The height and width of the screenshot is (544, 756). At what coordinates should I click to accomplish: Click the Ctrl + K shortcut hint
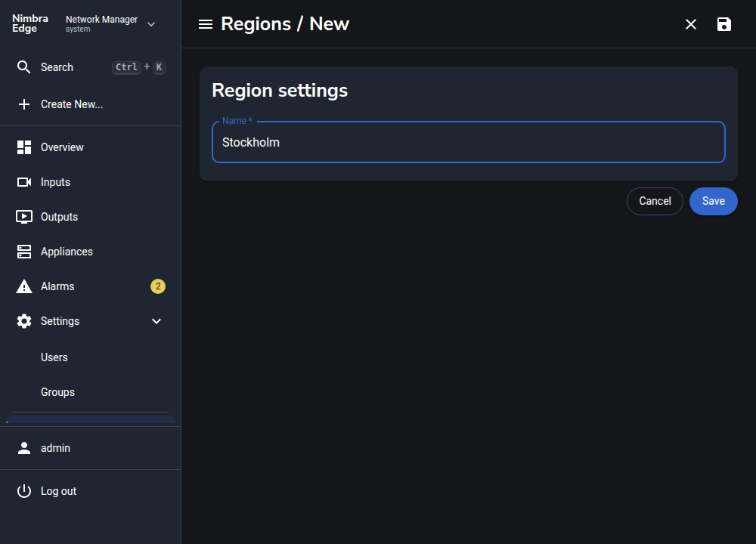click(x=139, y=67)
